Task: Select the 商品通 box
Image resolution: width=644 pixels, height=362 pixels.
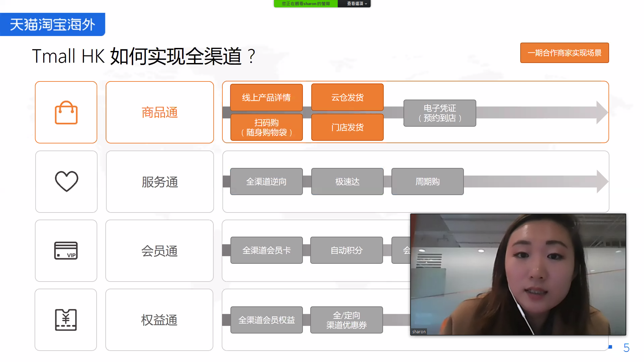Action: pos(160,112)
